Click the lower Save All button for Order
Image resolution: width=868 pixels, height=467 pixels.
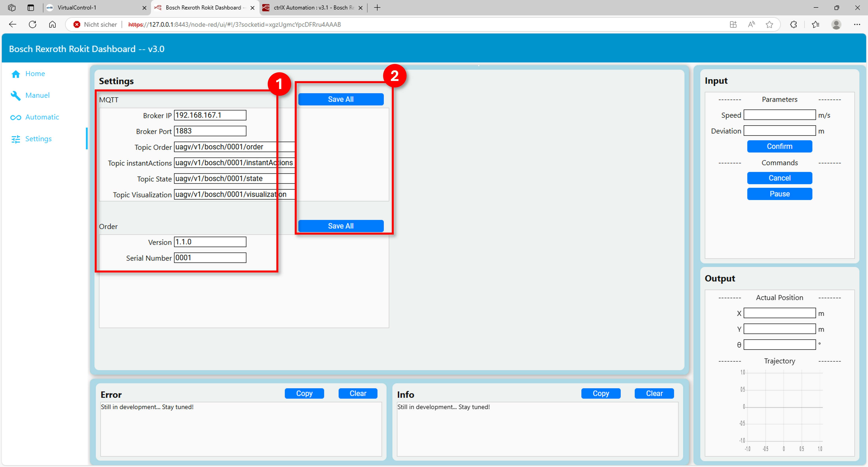[x=341, y=226]
